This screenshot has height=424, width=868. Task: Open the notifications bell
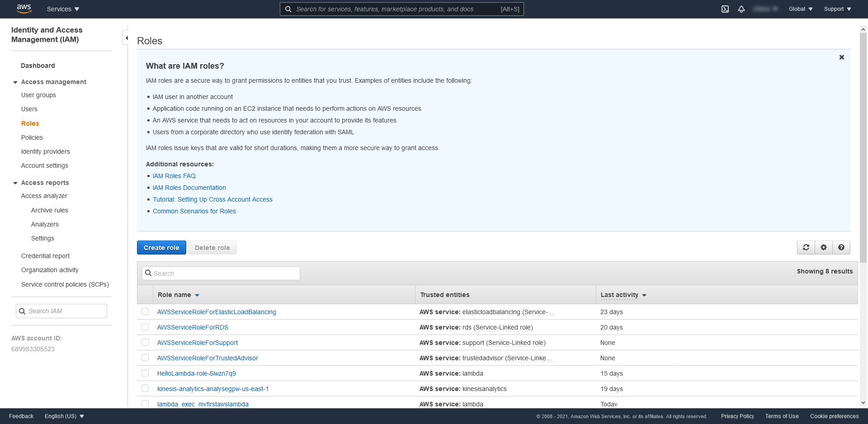pyautogui.click(x=741, y=9)
